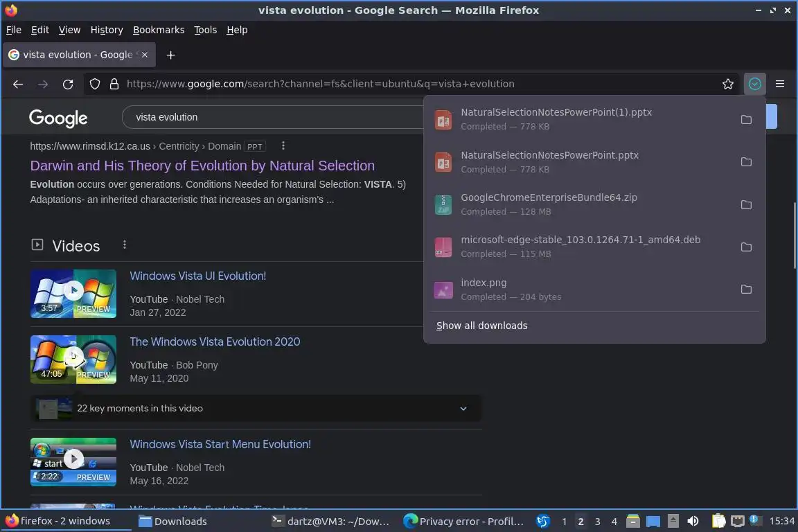
Task: Click the page vertical scrollbar
Action: coord(795,236)
